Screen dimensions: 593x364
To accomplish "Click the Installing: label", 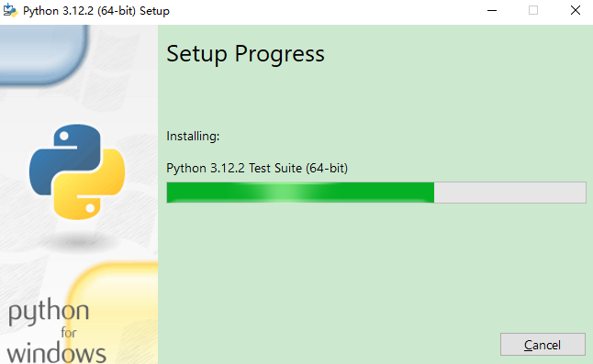I will click(193, 136).
